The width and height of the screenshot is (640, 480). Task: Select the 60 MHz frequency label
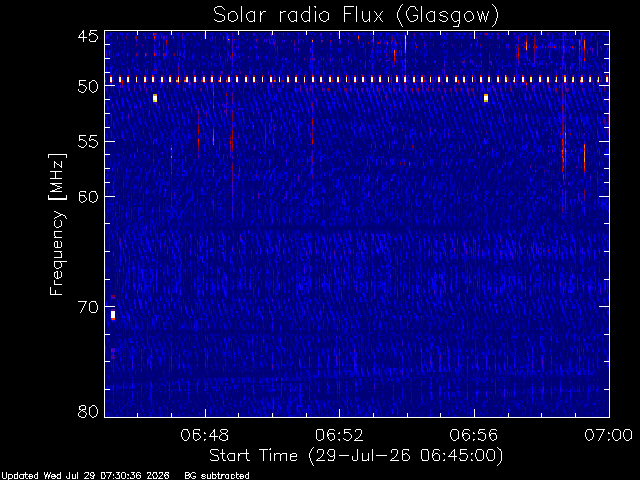point(88,197)
